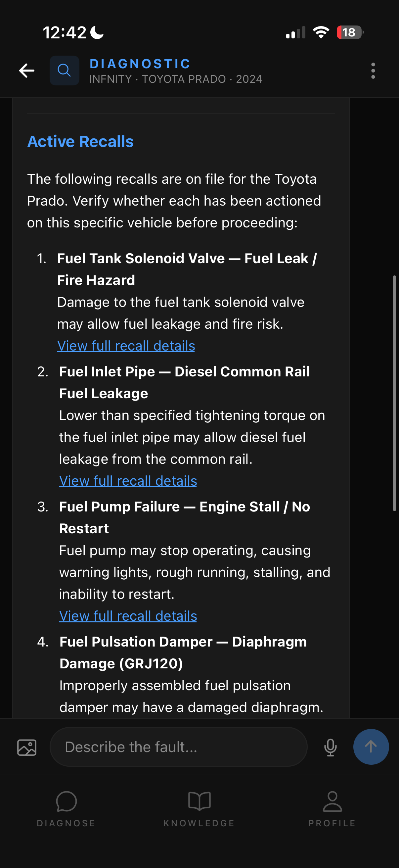Tap the magnifier diagnostic icon
The image size is (399, 868).
coord(64,71)
